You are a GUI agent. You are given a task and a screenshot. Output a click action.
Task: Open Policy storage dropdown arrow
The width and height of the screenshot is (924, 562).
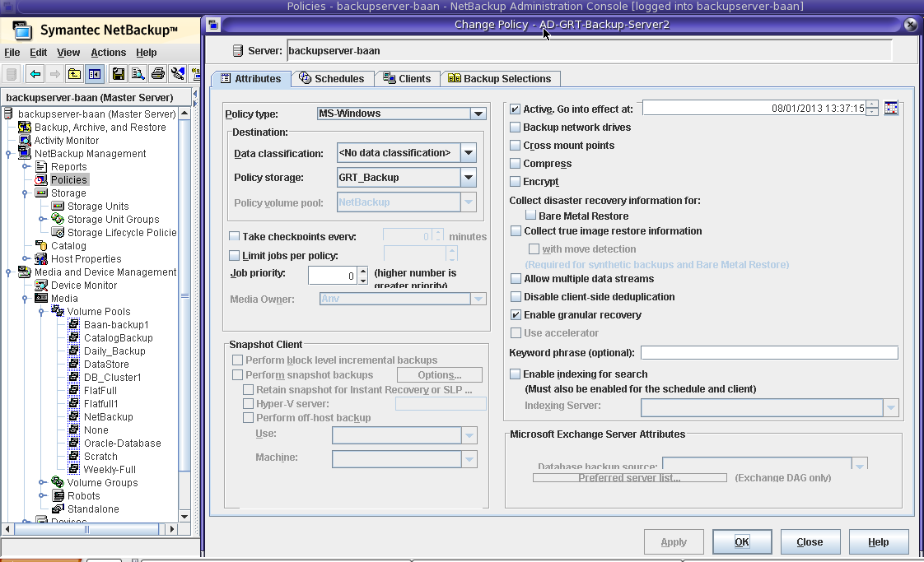(469, 177)
